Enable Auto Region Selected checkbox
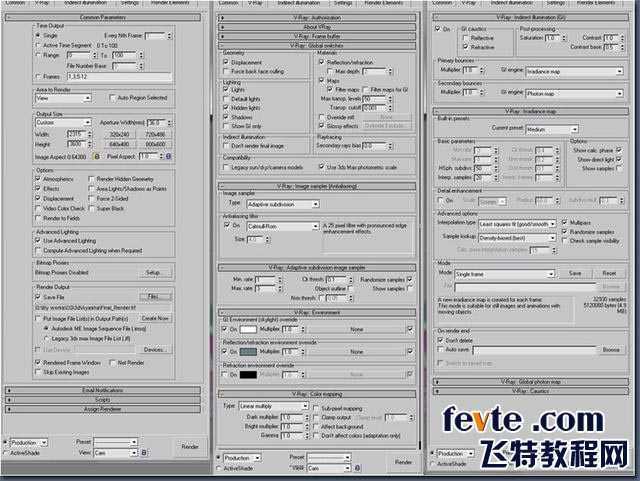 pyautogui.click(x=112, y=98)
